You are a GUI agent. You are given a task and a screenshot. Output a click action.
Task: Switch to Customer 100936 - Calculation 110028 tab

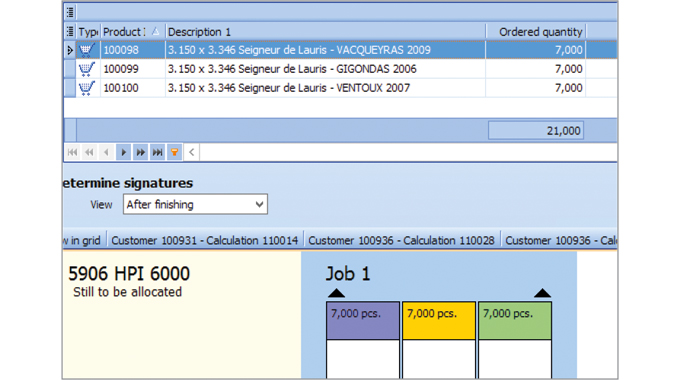401,240
